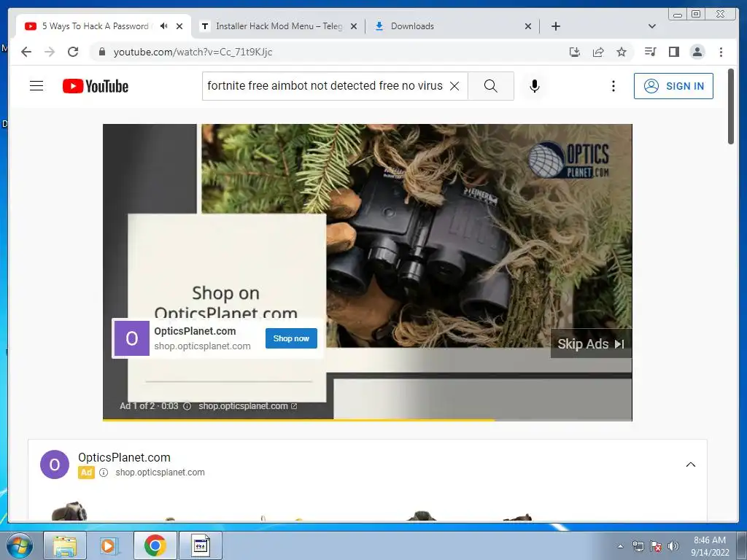Click the yellow Ad badge

(86, 472)
